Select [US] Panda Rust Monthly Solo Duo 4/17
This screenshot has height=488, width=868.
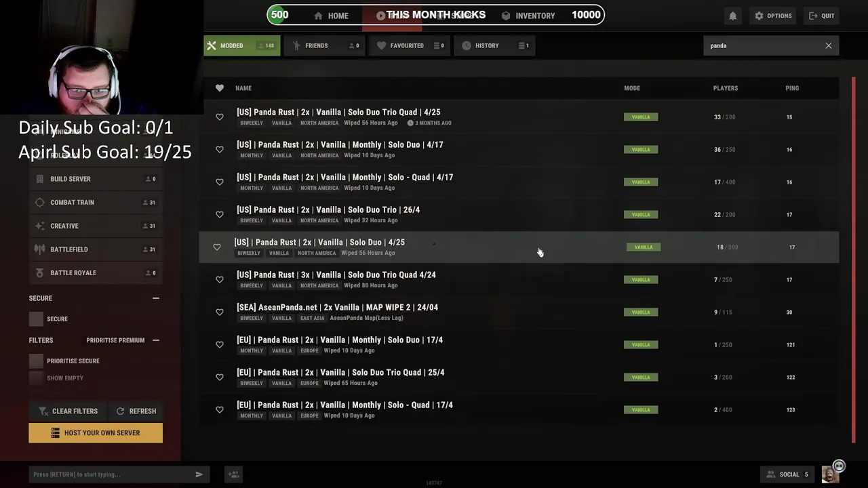519,149
